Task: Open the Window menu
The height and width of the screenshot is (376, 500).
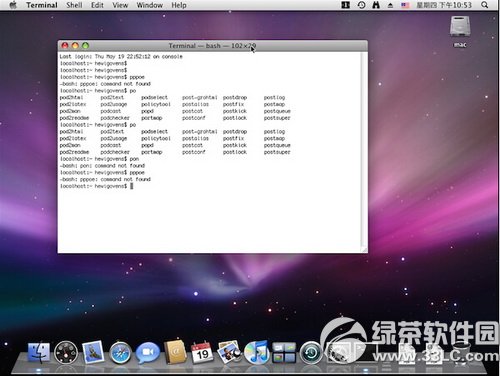Action: coord(150,5)
